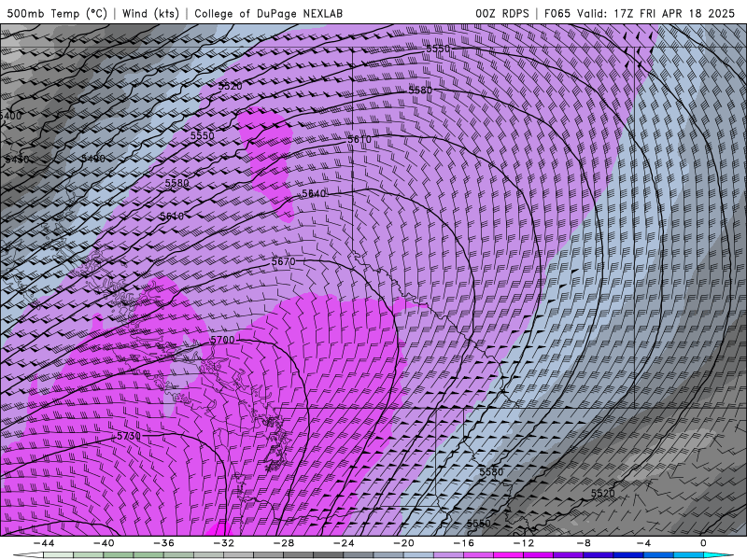
Task: Select the 5430 contour label
Action: 17,160
